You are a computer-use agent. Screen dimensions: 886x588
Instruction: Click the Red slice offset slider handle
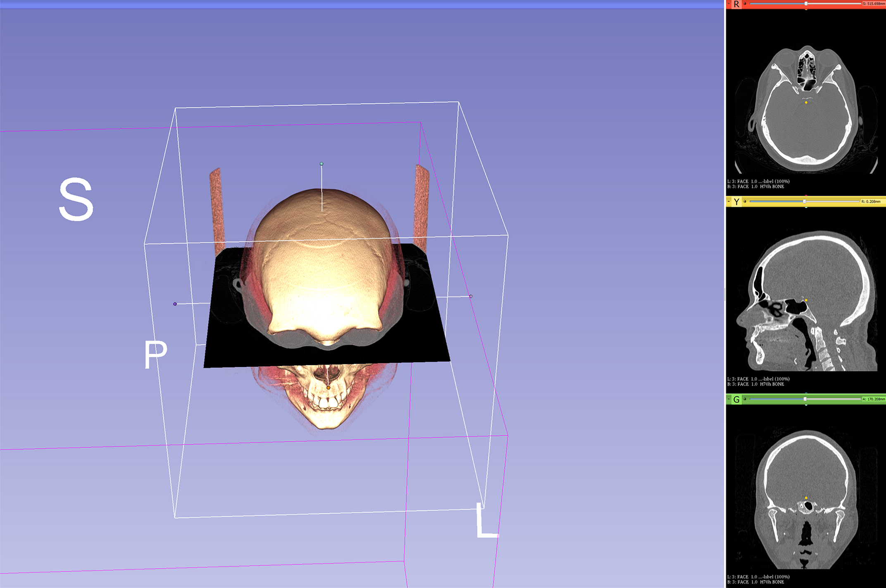pos(806,4)
